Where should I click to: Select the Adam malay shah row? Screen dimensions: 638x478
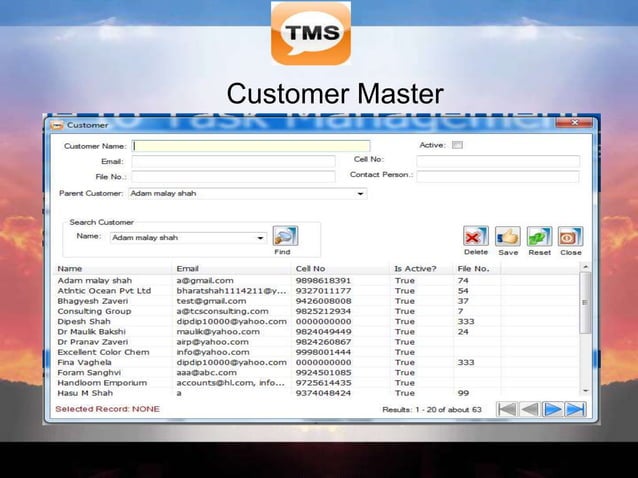point(316,281)
